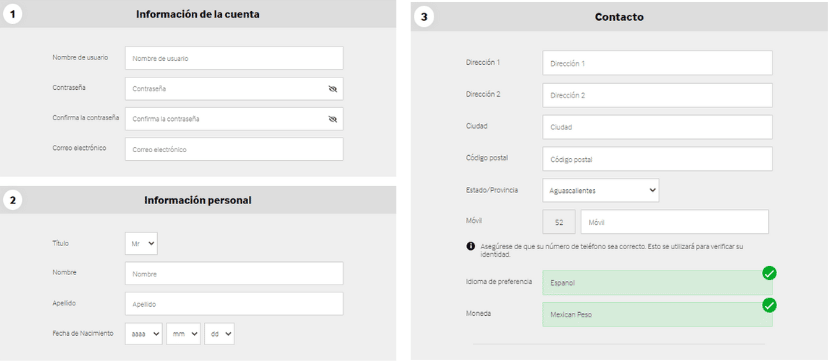
Task: Click the Fecha de Nacimiento label
Action: tap(83, 333)
